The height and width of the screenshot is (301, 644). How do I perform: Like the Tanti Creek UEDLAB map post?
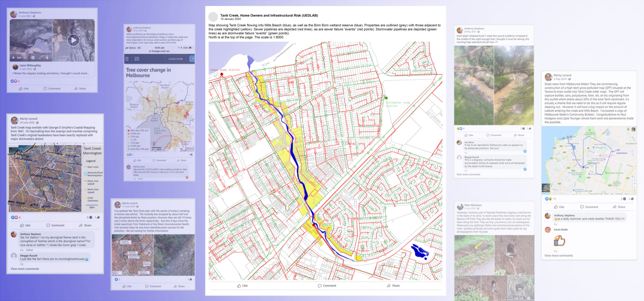coord(242,286)
